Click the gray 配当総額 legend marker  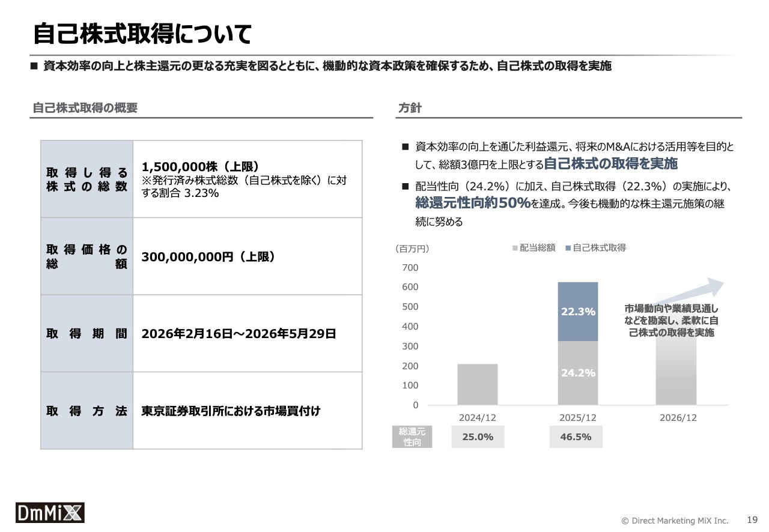(515, 248)
